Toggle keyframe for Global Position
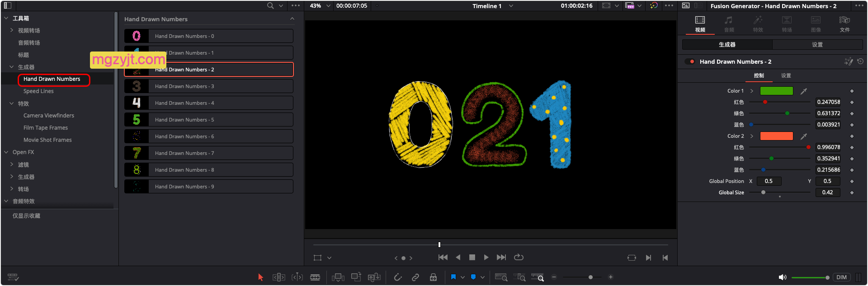868x286 pixels. 852,181
